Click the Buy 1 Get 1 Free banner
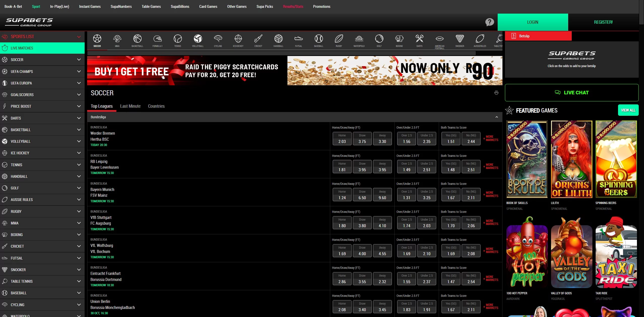The image size is (644, 317). pyautogui.click(x=295, y=71)
